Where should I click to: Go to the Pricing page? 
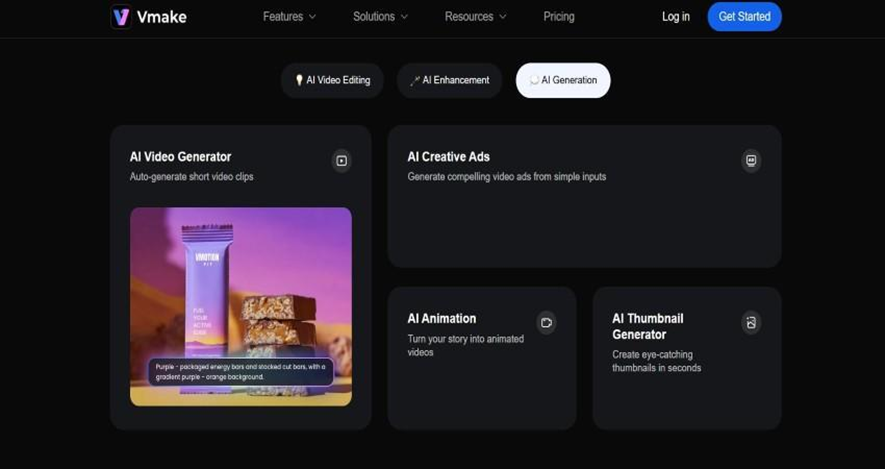tap(558, 17)
